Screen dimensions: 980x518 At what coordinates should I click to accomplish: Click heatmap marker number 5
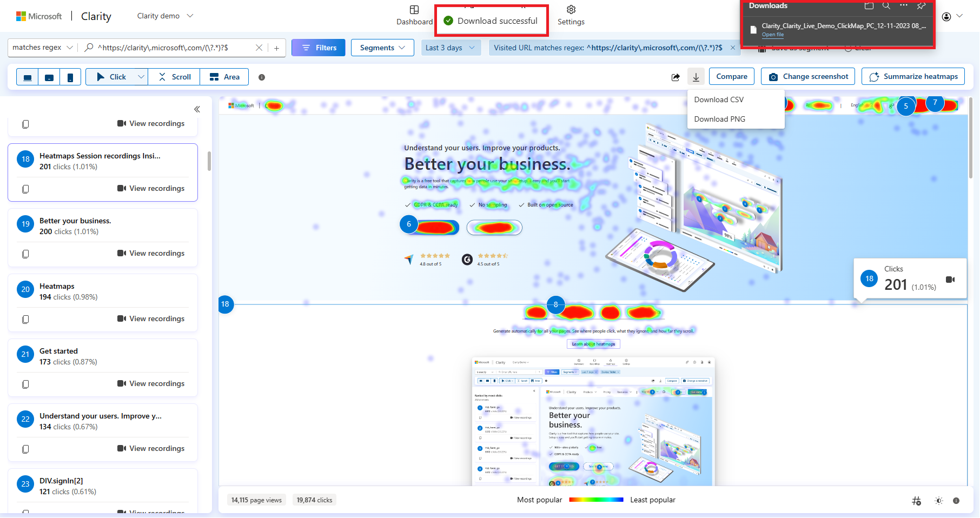[906, 107]
